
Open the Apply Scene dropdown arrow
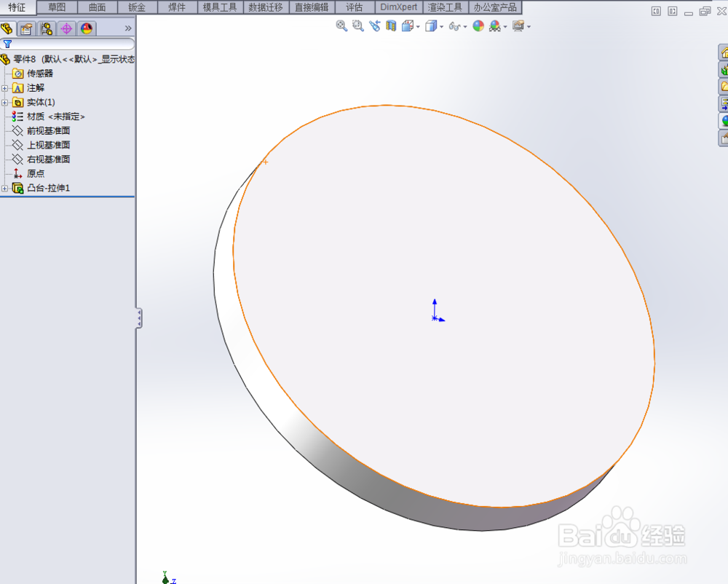(505, 27)
